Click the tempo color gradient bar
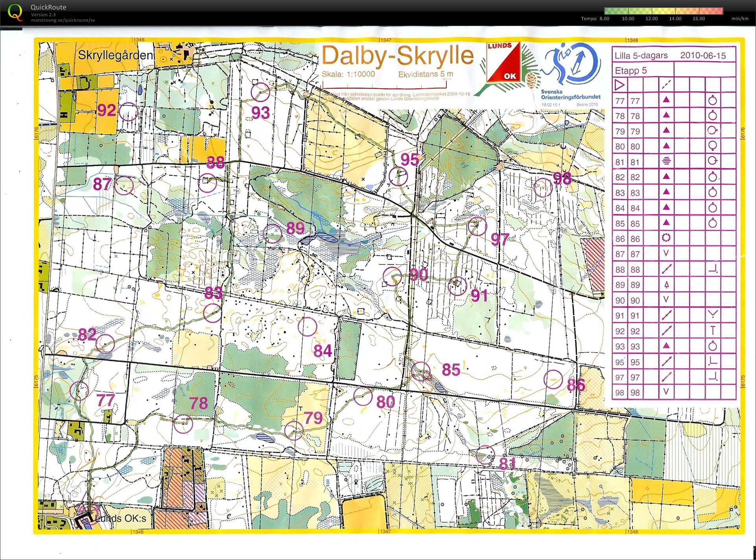Screen dimensions: 756x560 (x=663, y=11)
